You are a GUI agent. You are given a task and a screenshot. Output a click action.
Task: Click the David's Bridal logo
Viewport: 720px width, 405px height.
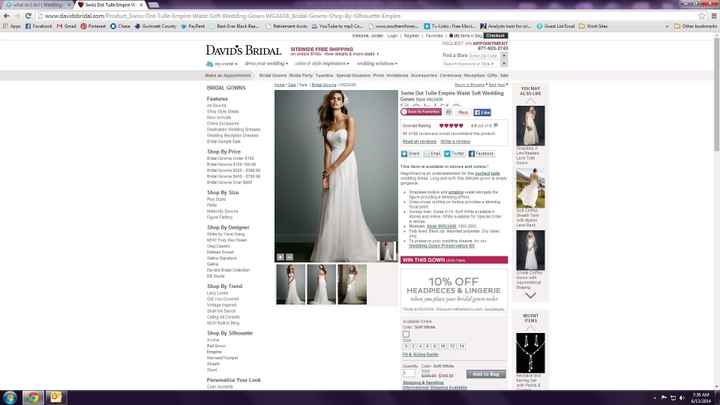(243, 50)
